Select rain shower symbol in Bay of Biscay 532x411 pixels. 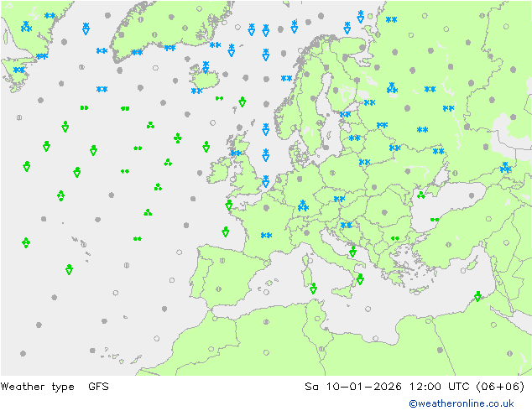226,232
